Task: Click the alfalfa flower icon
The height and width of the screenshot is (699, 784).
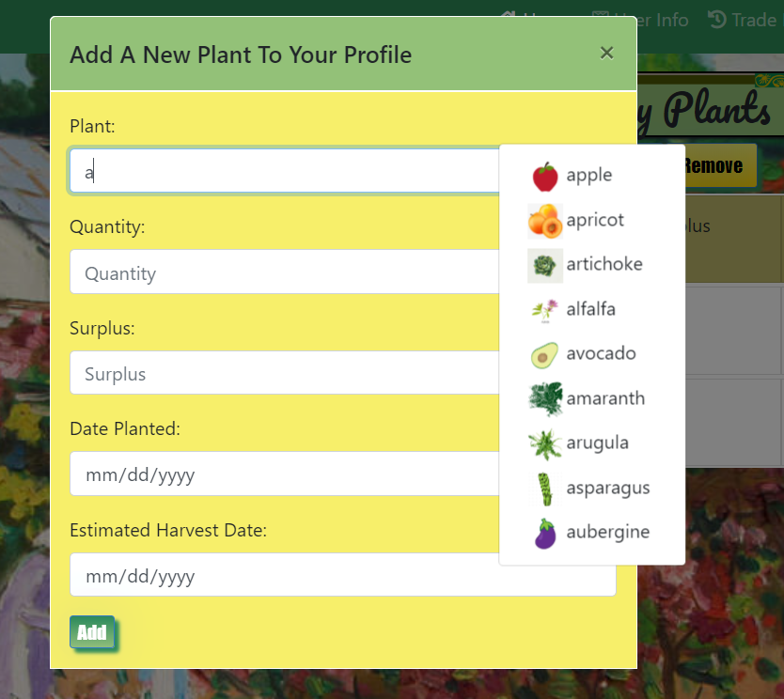Action: point(545,309)
